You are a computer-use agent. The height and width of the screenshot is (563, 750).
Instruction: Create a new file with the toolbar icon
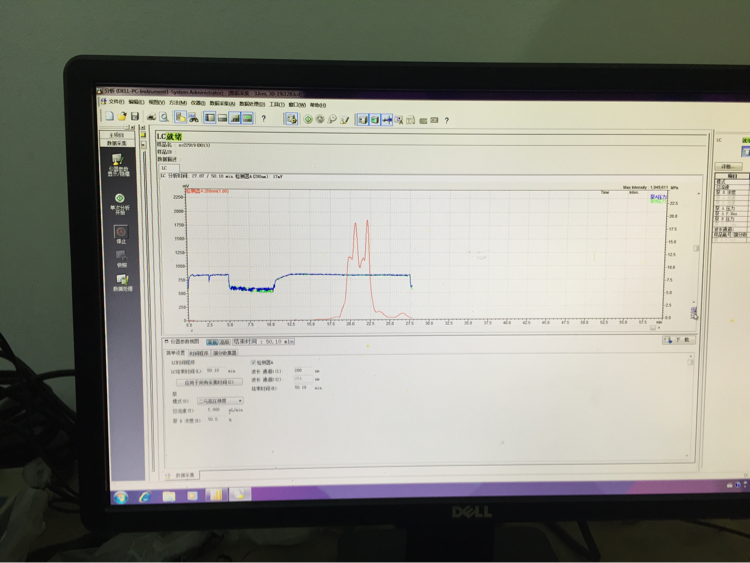(110, 116)
